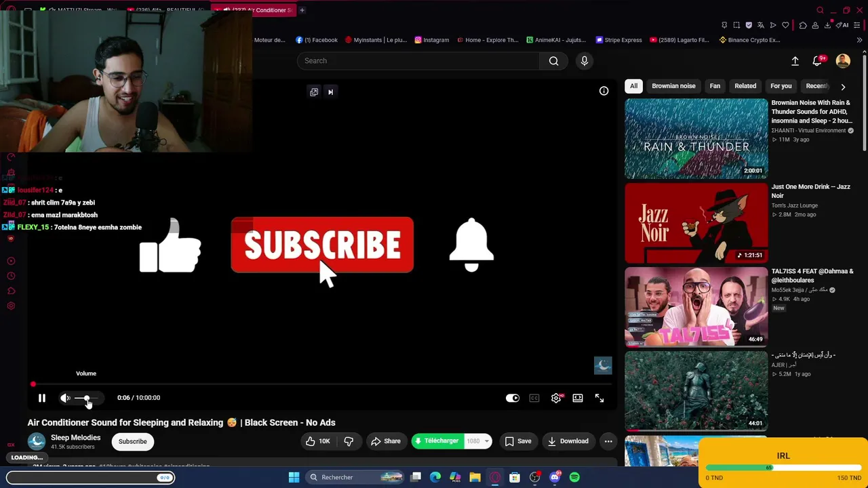The height and width of the screenshot is (488, 868).
Task: Open the TAL7ISS 4 video thumbnail
Action: pos(696,307)
